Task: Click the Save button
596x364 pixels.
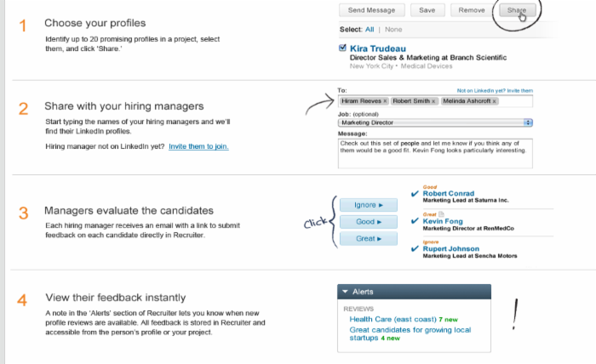Action: point(427,10)
